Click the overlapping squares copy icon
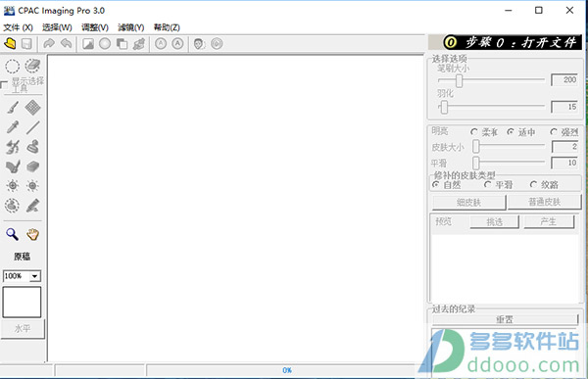The width and height of the screenshot is (588, 379). click(122, 44)
